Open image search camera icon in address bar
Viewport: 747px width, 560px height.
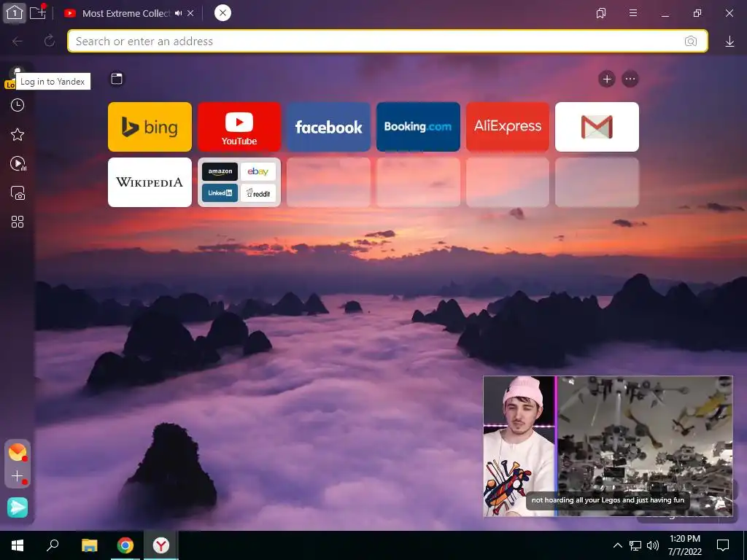click(691, 42)
